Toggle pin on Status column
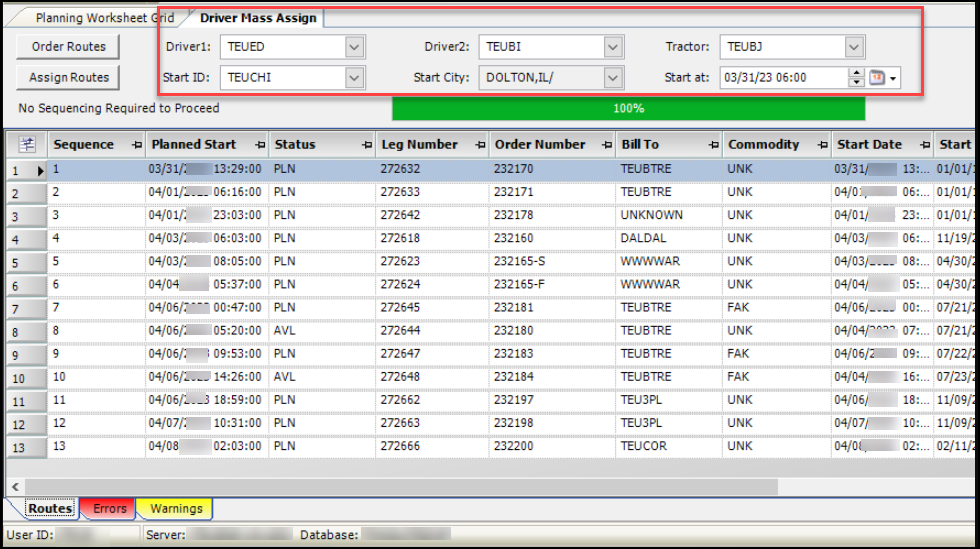 click(366, 145)
